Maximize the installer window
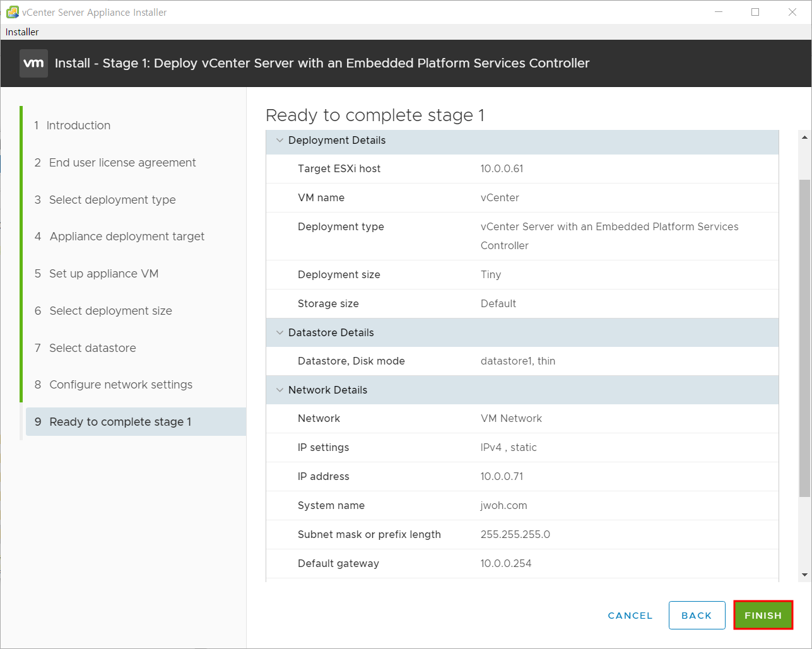 (x=755, y=12)
